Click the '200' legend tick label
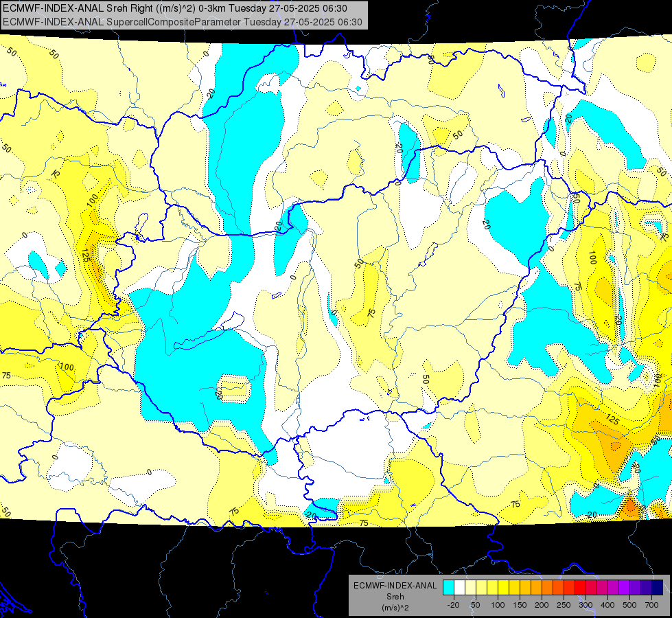The height and width of the screenshot is (618, 672). point(542,605)
